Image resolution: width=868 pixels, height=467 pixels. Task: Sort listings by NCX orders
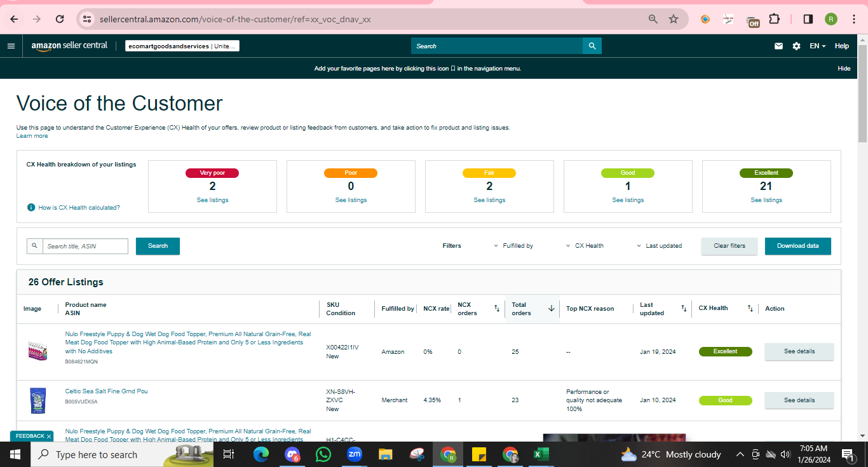pyautogui.click(x=497, y=308)
